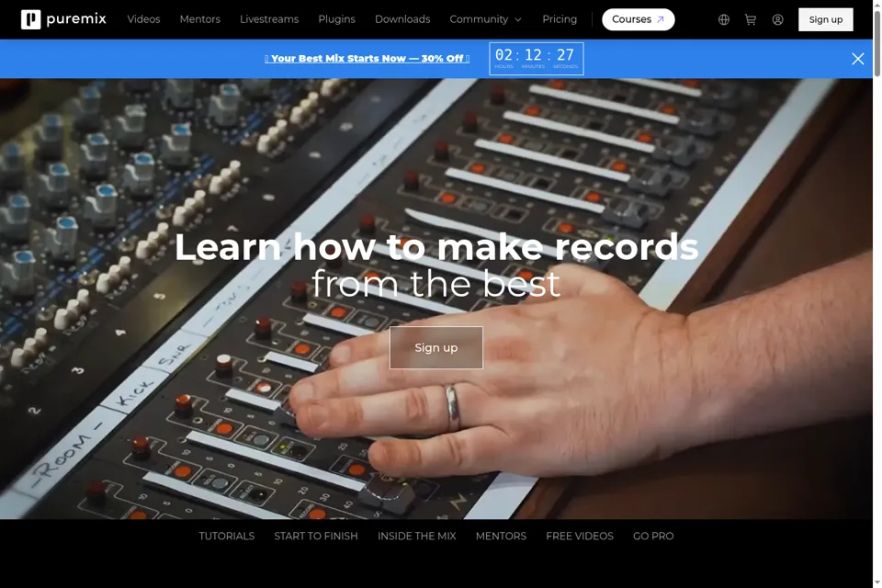
Task: Click the Sign up button on hero
Action: coord(435,347)
